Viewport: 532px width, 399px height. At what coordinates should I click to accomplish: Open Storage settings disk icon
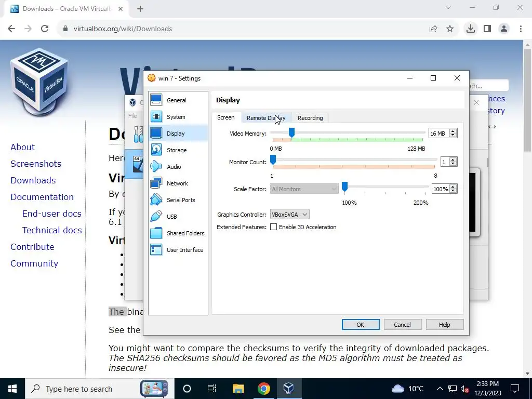point(156,150)
